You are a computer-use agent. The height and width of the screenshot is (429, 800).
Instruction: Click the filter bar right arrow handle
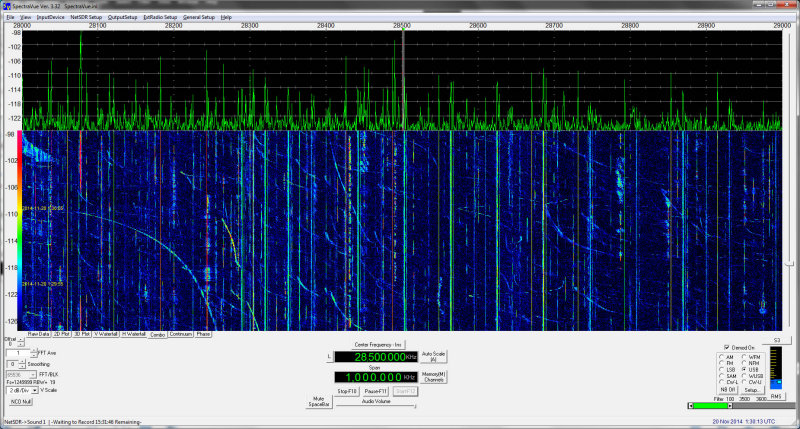point(730,406)
